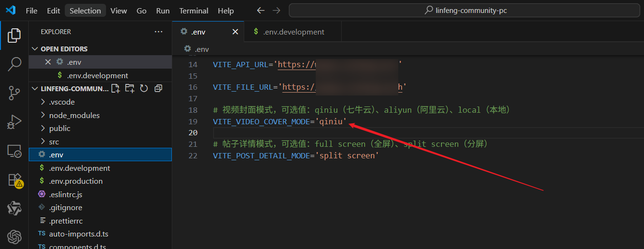
Task: Open the auto-imports.d.ts file
Action: [x=100, y=234]
